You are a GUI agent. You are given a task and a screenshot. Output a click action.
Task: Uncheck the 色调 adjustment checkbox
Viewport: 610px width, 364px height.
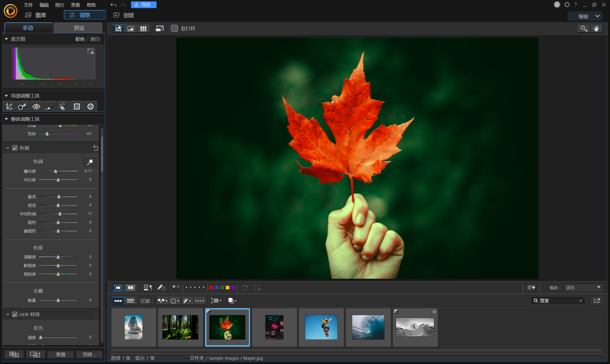[x=15, y=148]
